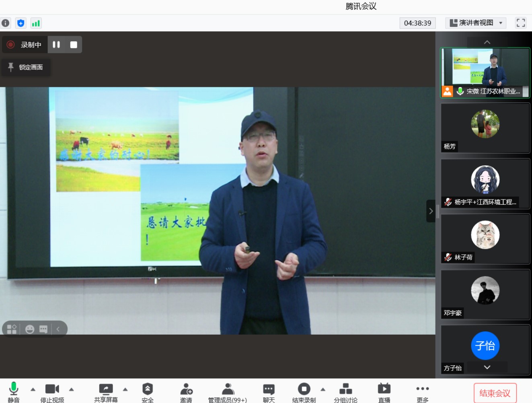Stop the recording with square button
The height and width of the screenshot is (403, 532).
pyautogui.click(x=74, y=45)
